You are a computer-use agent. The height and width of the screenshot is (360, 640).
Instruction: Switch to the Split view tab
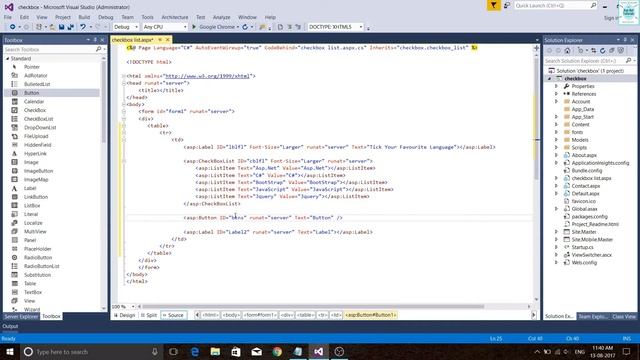click(x=149, y=315)
